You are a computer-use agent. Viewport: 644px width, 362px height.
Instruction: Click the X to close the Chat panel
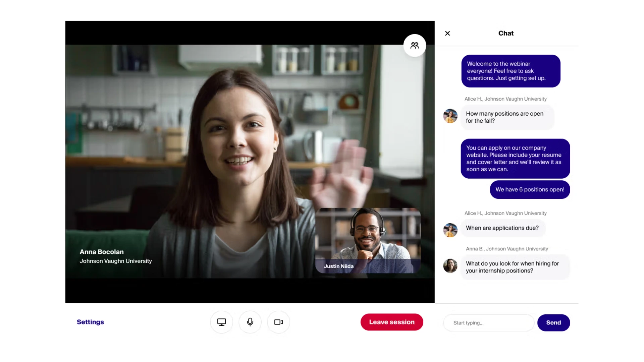coord(447,33)
